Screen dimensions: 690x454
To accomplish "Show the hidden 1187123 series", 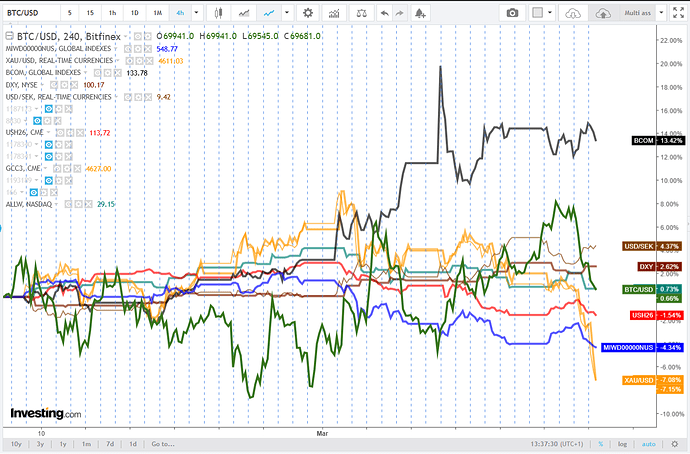I will click(x=49, y=109).
